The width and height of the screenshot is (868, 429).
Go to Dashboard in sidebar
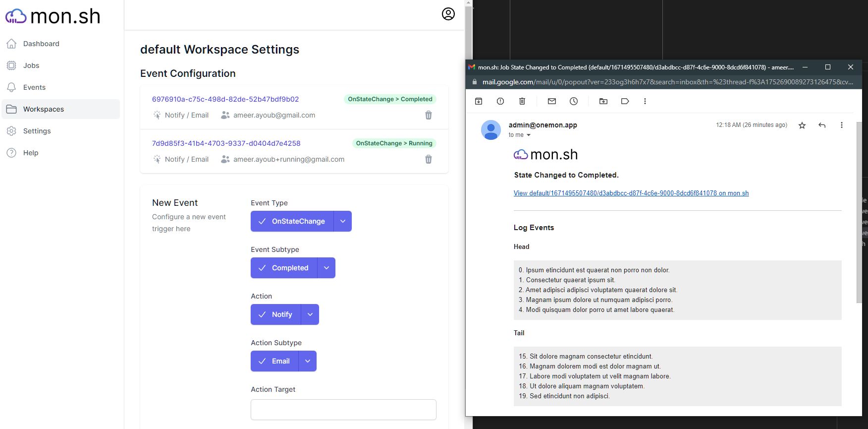point(61,44)
